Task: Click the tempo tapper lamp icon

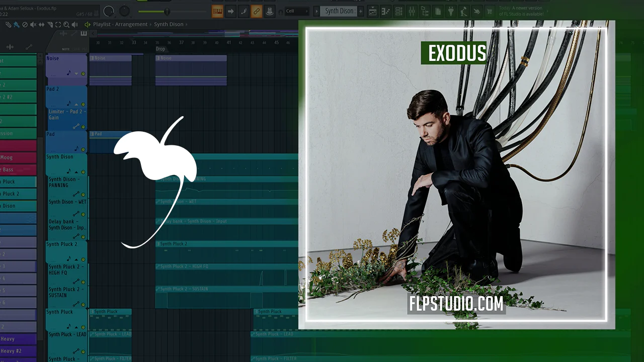Action: (x=464, y=11)
